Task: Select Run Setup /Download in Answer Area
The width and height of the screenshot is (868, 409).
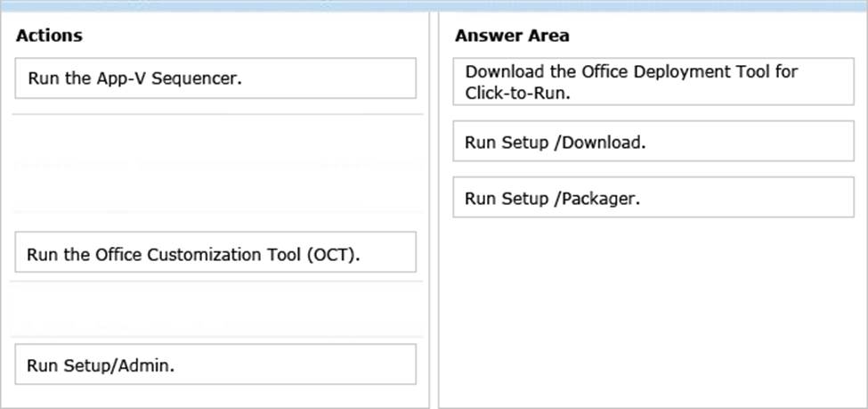Action: [x=653, y=142]
